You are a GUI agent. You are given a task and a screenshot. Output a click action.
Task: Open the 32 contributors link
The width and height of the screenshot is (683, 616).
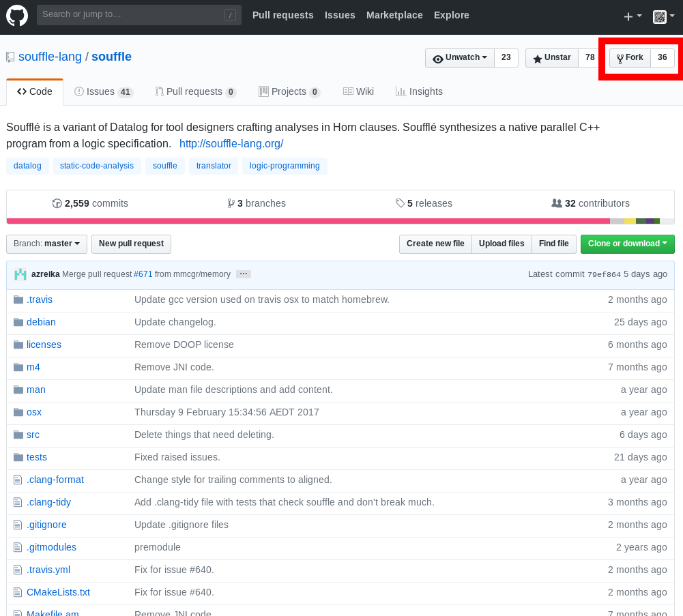(x=591, y=203)
